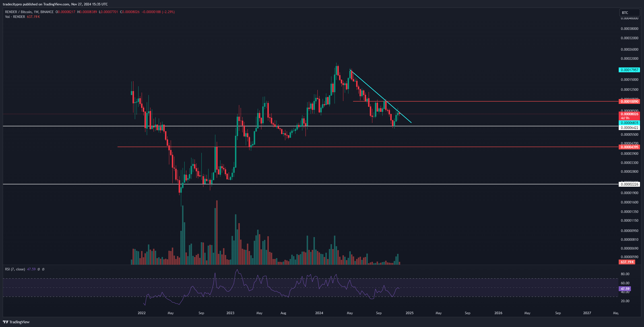Click the red 0.00004395 price label
Viewport: 644px width, 327px height.
tap(629, 147)
